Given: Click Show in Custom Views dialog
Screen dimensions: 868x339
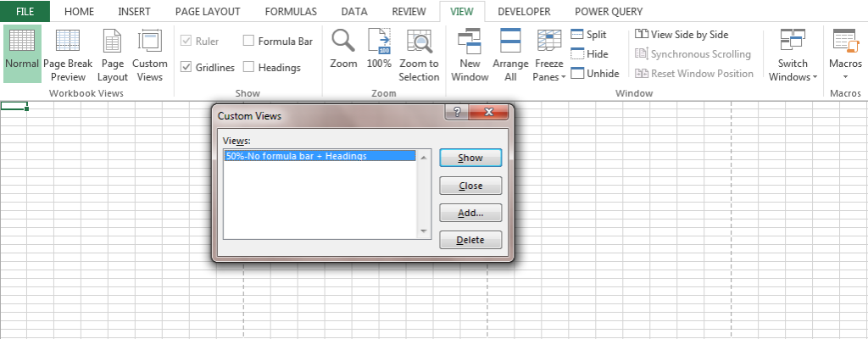Looking at the screenshot, I should [x=470, y=158].
